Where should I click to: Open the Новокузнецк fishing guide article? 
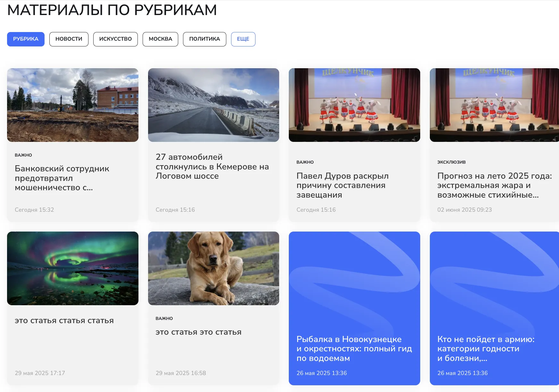pos(355,349)
